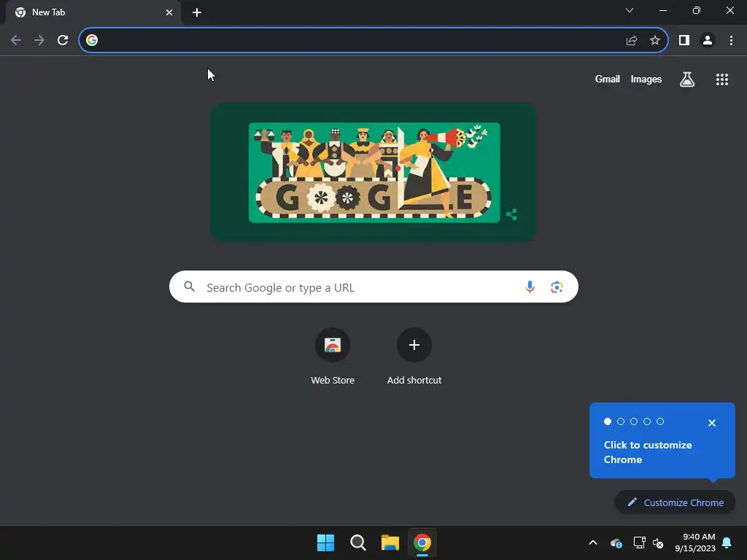This screenshot has width=747, height=560.
Task: Click the first tip page dot
Action: click(608, 421)
